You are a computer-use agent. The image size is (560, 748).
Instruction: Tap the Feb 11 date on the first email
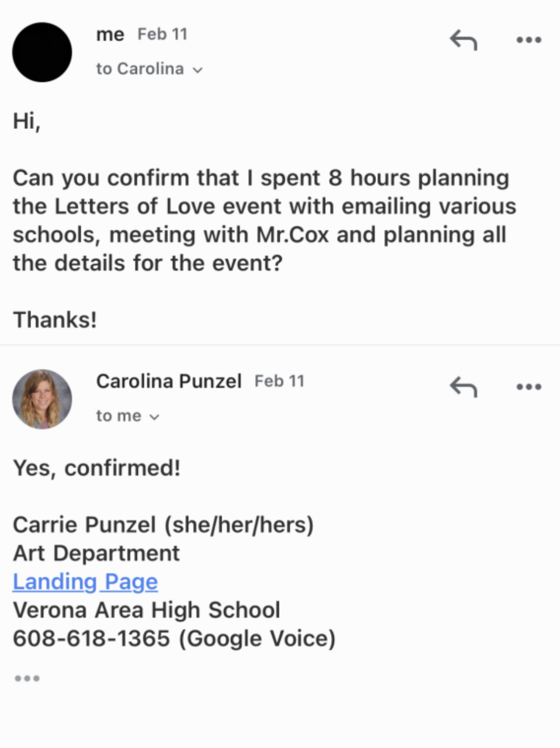[162, 34]
